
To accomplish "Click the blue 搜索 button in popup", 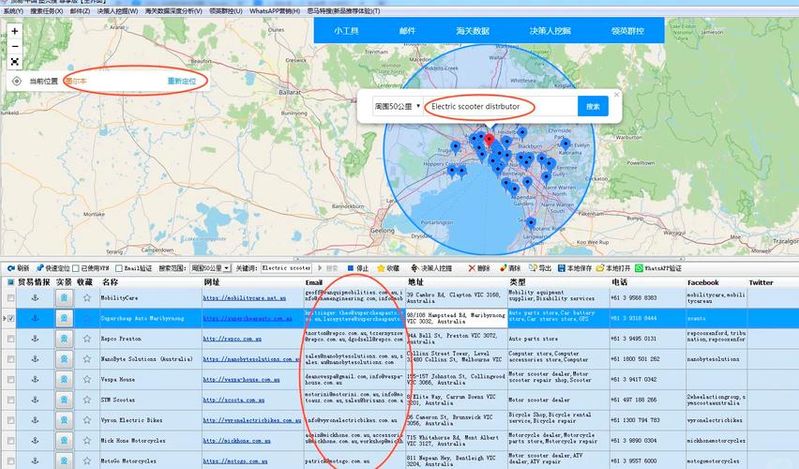I will (x=593, y=107).
